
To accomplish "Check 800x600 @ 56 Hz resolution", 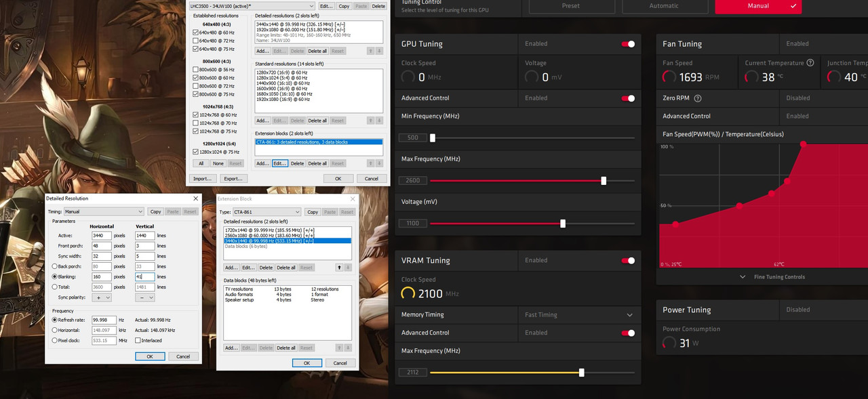I will pos(196,70).
